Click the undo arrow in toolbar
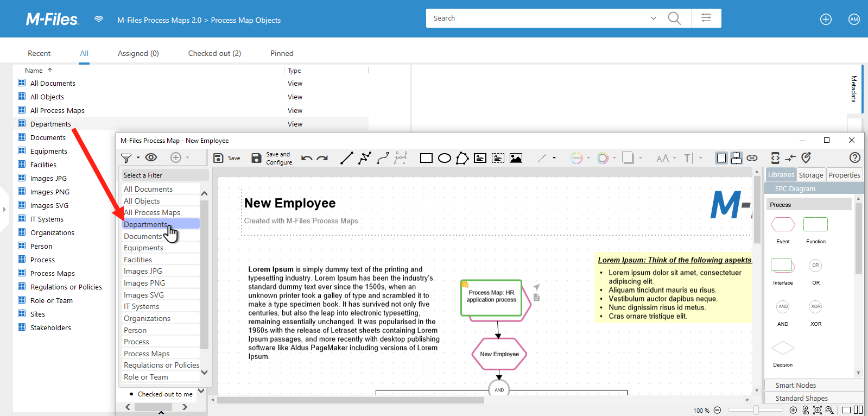868x416 pixels. pos(307,158)
